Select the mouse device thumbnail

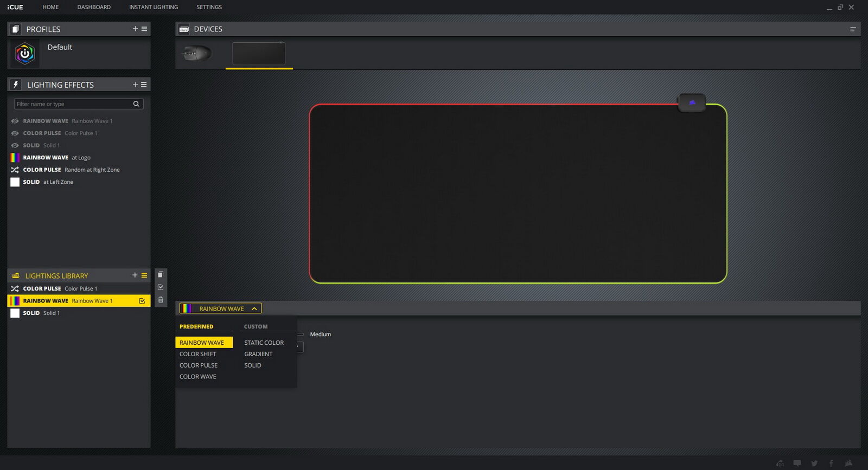click(197, 53)
